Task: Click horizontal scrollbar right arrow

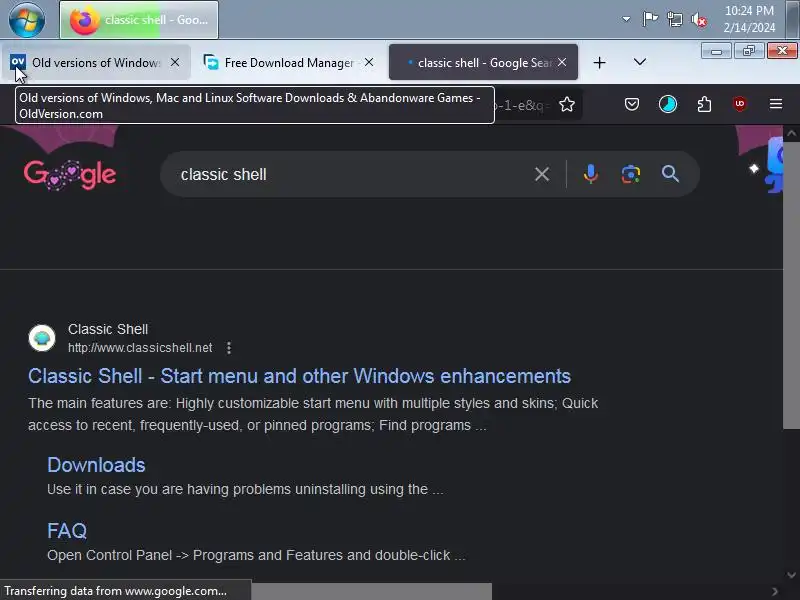Action: click(775, 591)
